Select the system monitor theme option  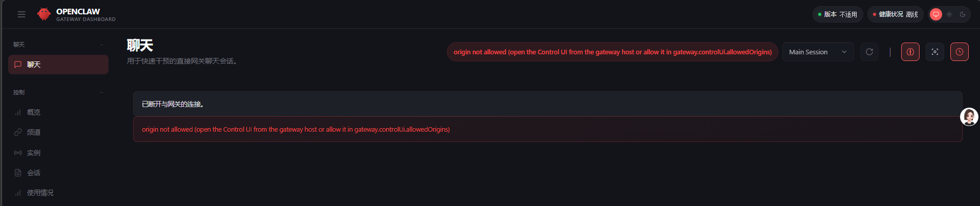pos(935,14)
